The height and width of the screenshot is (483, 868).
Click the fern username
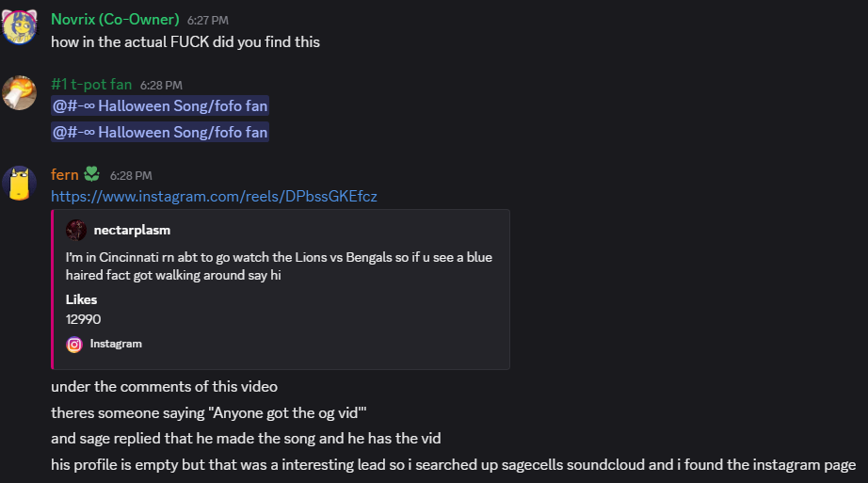pyautogui.click(x=65, y=175)
